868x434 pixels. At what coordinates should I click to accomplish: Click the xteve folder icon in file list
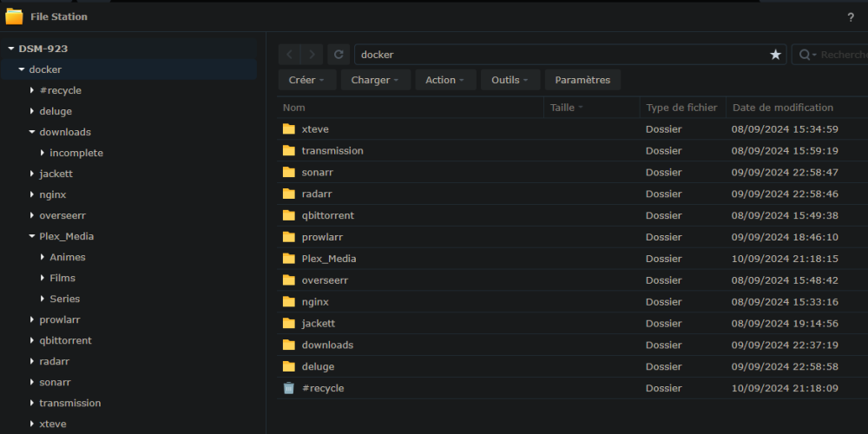coord(289,129)
